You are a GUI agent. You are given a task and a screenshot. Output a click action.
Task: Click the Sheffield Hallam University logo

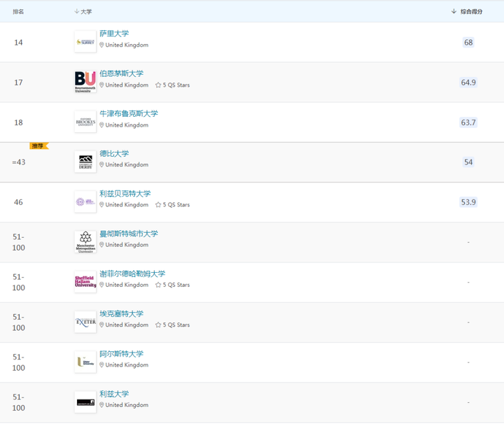[x=85, y=282]
